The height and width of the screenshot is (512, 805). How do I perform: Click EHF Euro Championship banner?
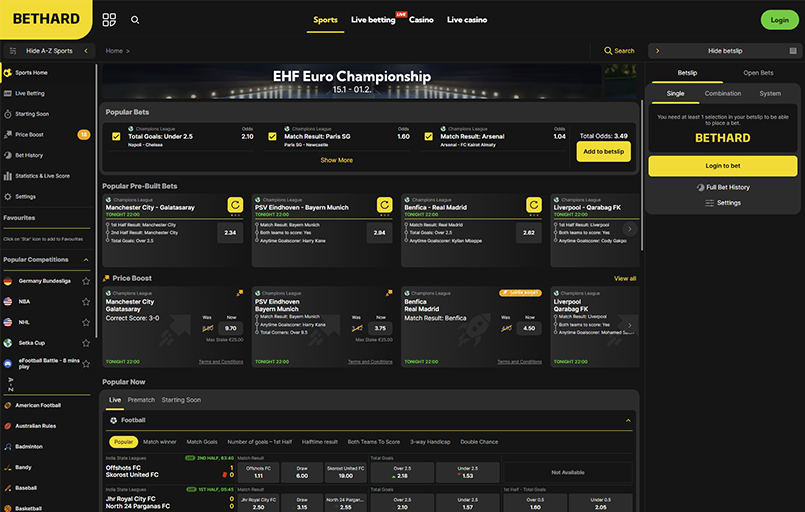click(x=352, y=81)
